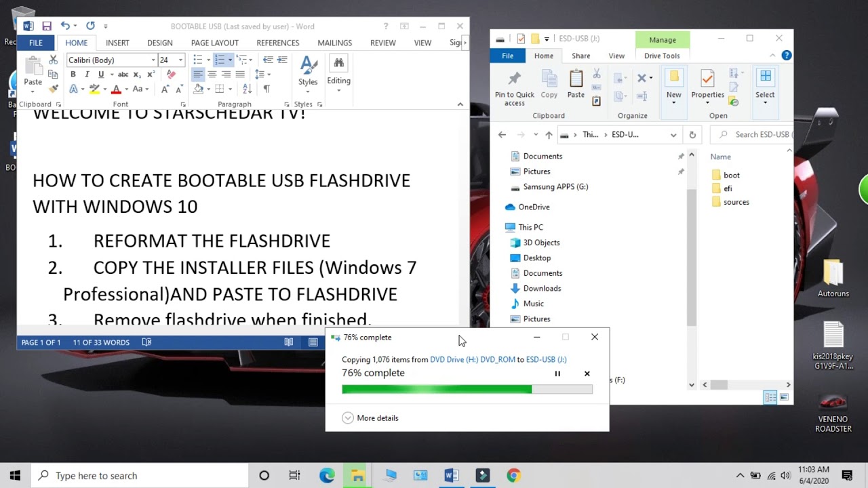Click Paste shortcut icon in Explorer ribbon
The height and width of the screenshot is (488, 868).
pos(597,102)
